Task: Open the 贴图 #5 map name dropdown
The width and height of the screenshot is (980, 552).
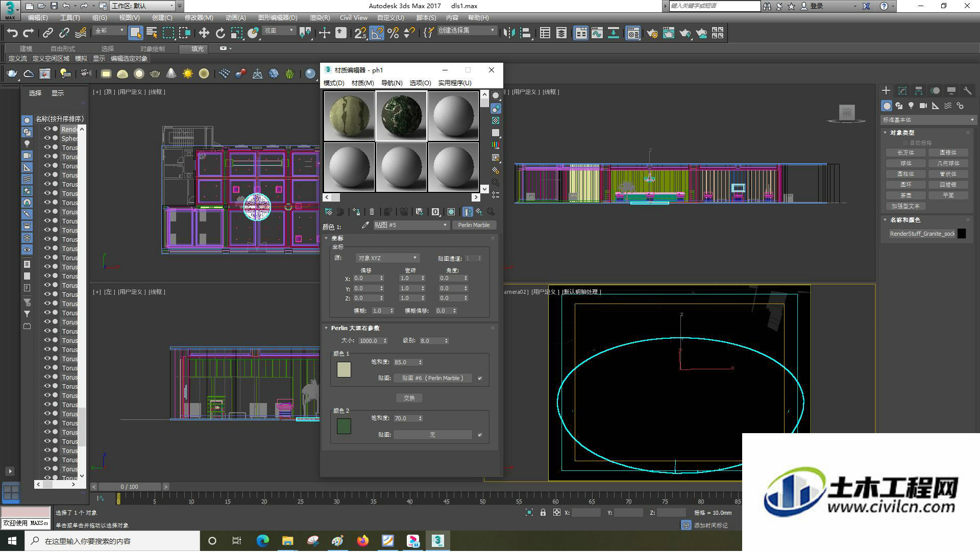Action: pos(411,225)
